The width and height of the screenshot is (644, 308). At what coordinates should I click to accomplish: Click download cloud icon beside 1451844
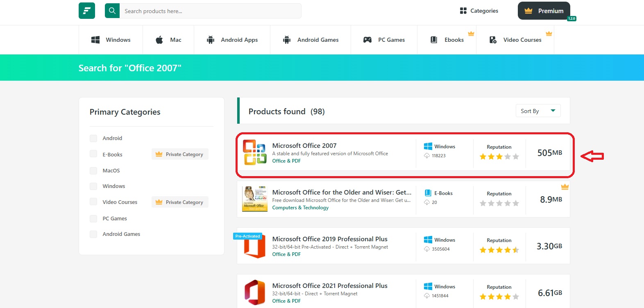tap(427, 296)
